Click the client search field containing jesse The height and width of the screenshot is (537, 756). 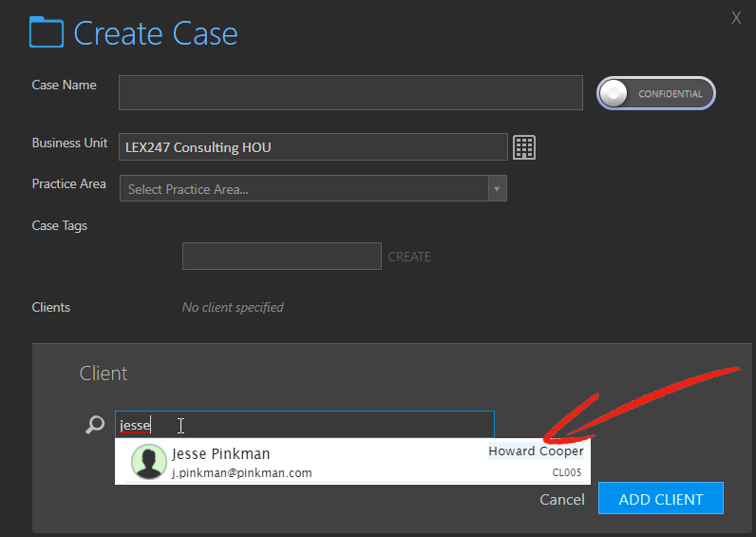pyautogui.click(x=305, y=425)
